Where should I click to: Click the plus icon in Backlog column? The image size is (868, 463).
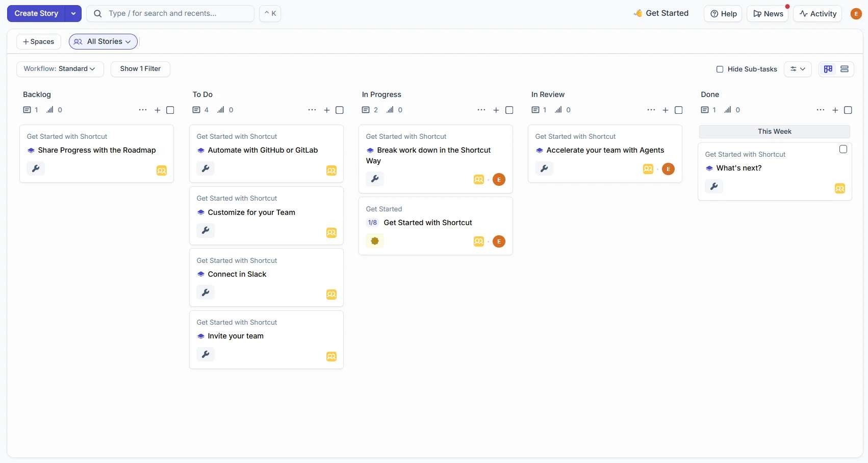158,110
